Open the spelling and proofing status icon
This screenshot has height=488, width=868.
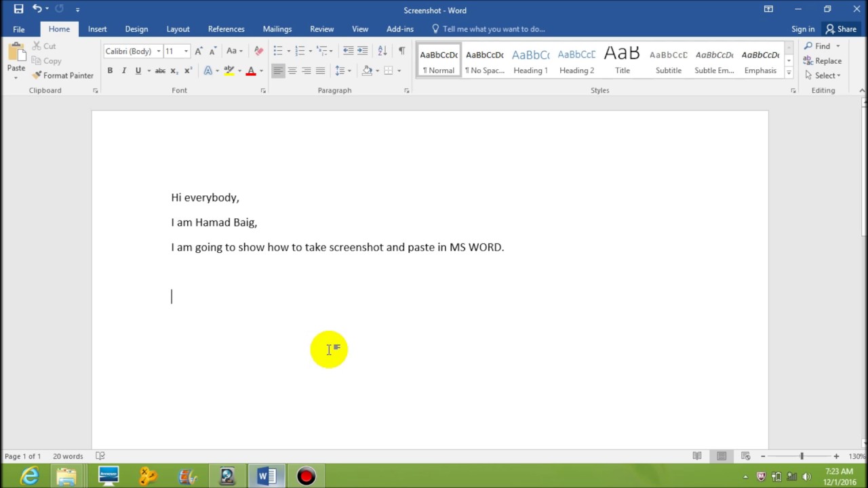tap(100, 456)
